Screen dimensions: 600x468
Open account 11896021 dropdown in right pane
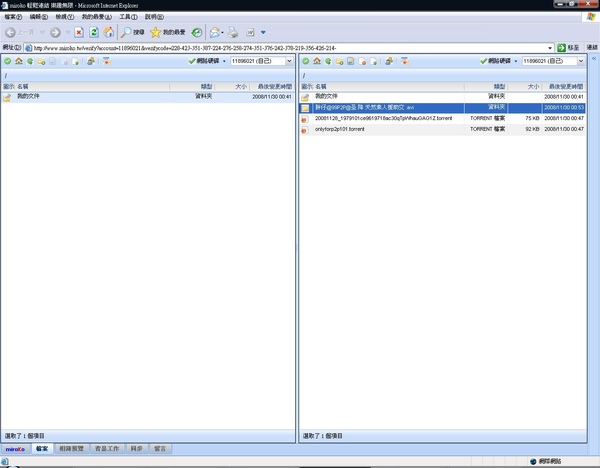coord(581,61)
